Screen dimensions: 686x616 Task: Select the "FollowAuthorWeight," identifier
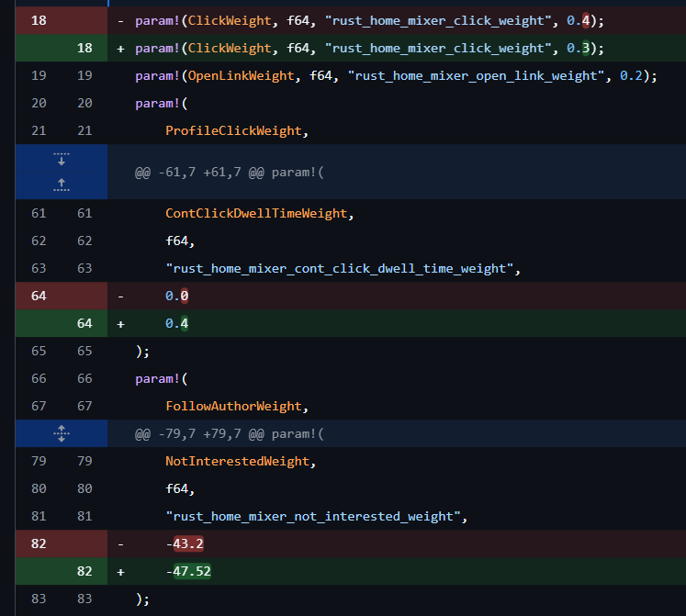click(x=237, y=407)
